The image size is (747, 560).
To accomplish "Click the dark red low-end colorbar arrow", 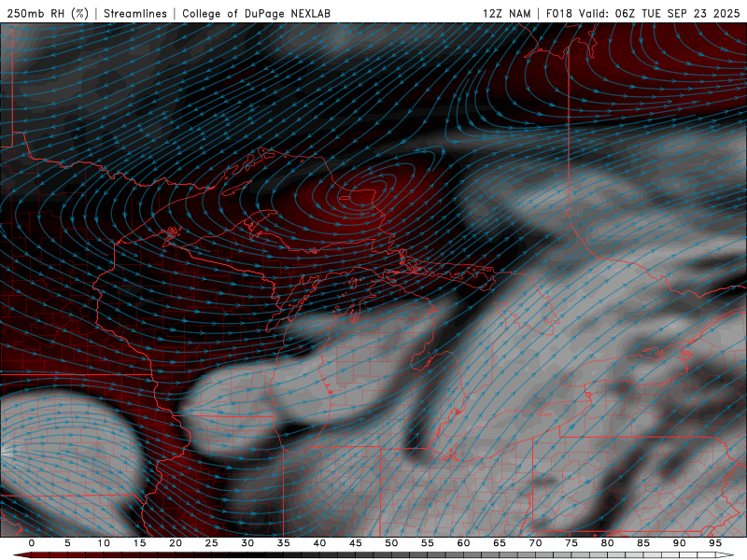I will pyautogui.click(x=21, y=555).
